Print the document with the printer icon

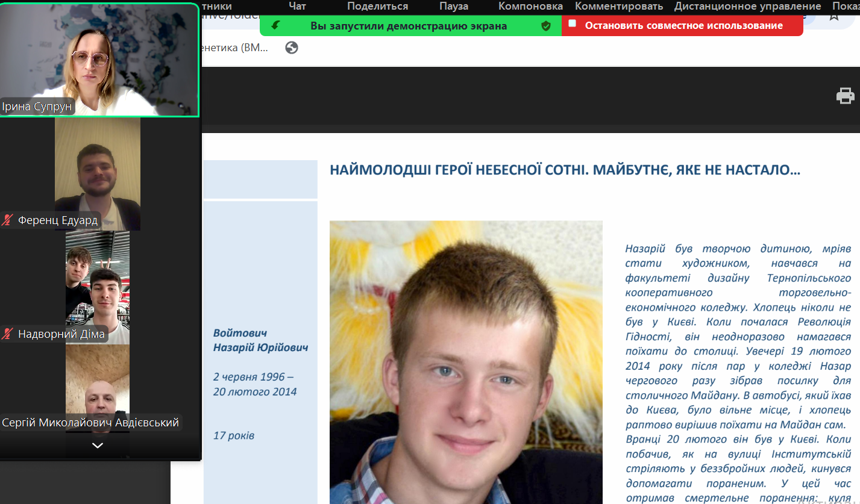(x=846, y=96)
